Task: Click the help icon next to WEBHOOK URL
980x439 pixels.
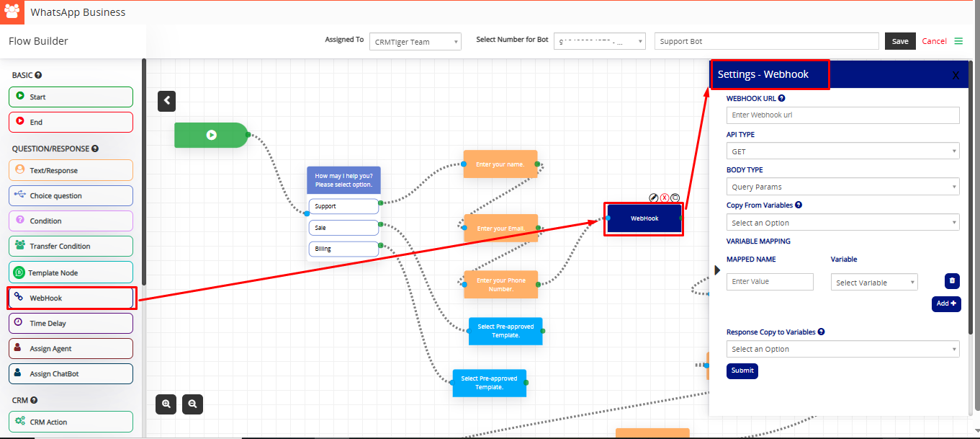Action: [x=782, y=99]
